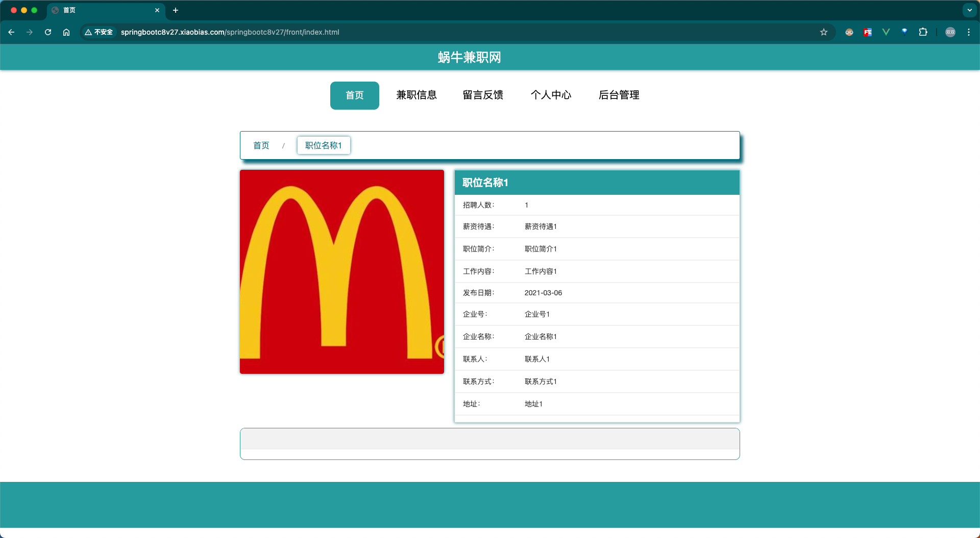Viewport: 980px width, 538px height.
Task: Click the 企业名称1 value
Action: pos(541,337)
